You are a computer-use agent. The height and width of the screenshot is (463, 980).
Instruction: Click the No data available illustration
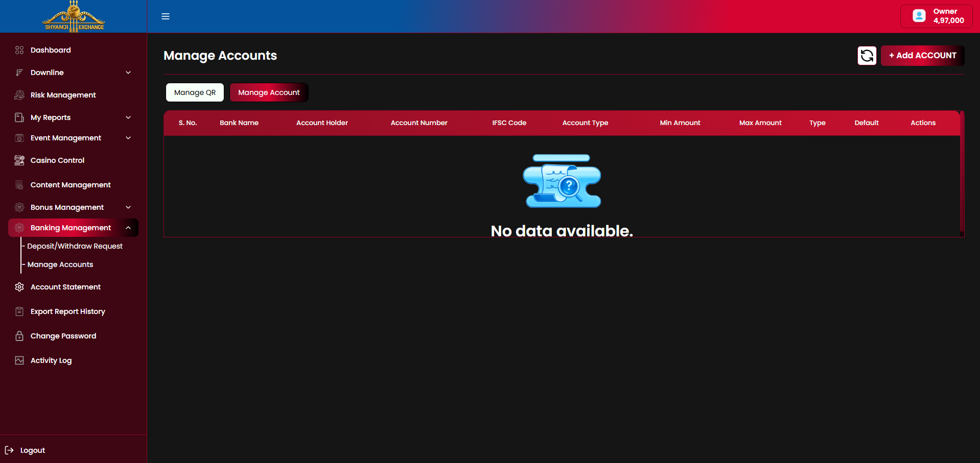tap(562, 181)
